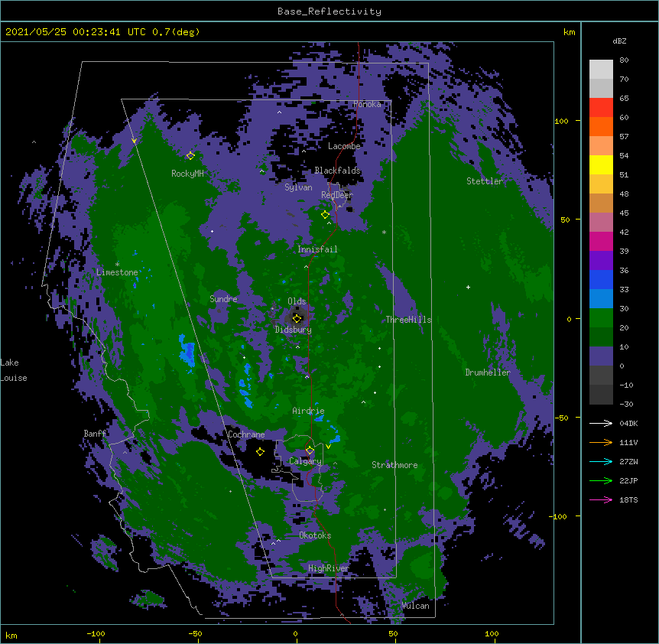Select the blue 33-36 dBZ color band

[601, 279]
